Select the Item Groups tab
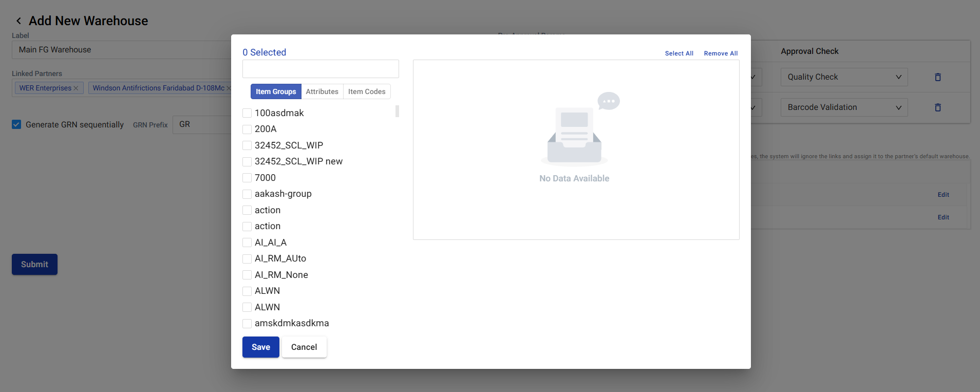The height and width of the screenshot is (392, 980). point(276,91)
